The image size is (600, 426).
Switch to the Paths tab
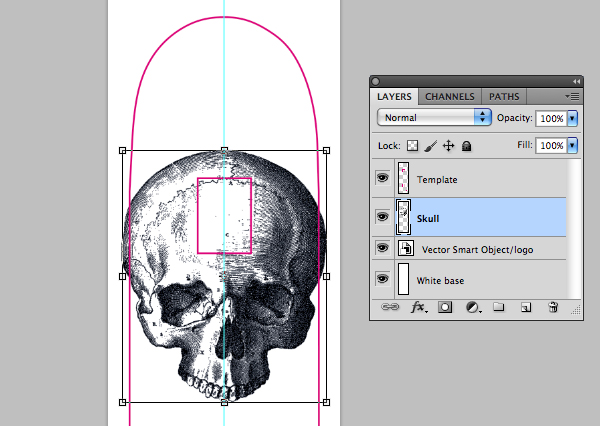pos(504,96)
